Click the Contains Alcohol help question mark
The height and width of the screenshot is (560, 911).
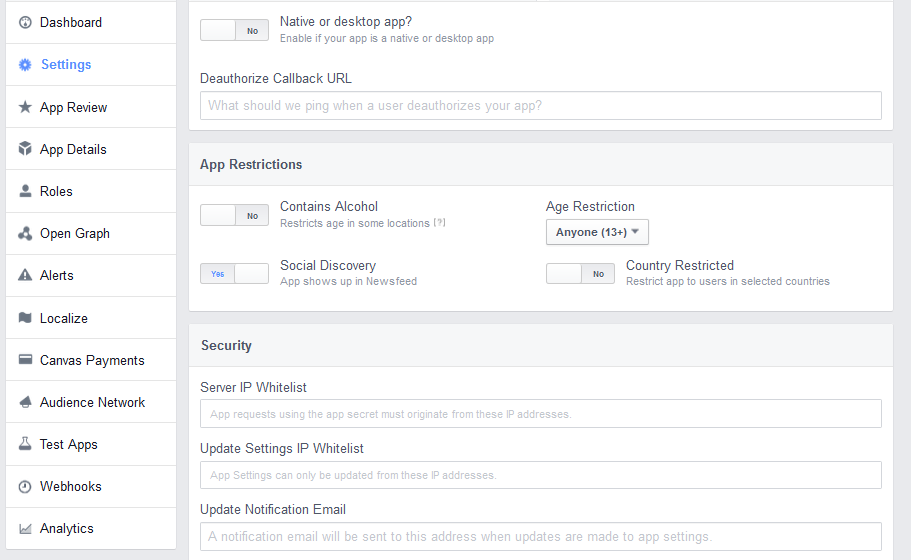[439, 222]
